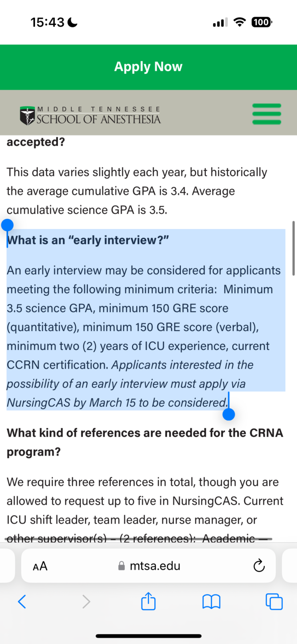Open the Safari share sheet
The image size is (297, 644).
point(148,601)
